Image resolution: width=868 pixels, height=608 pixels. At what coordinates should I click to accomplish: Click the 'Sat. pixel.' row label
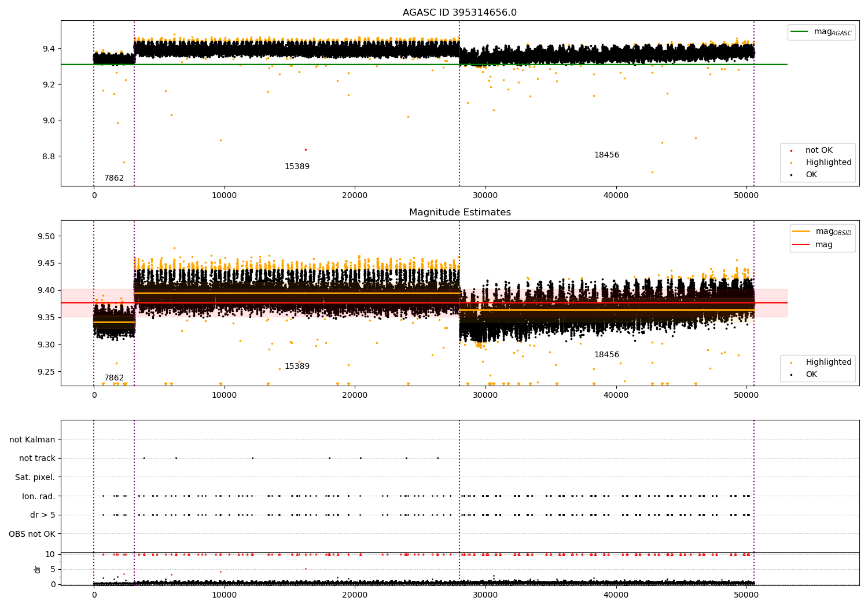point(35,478)
